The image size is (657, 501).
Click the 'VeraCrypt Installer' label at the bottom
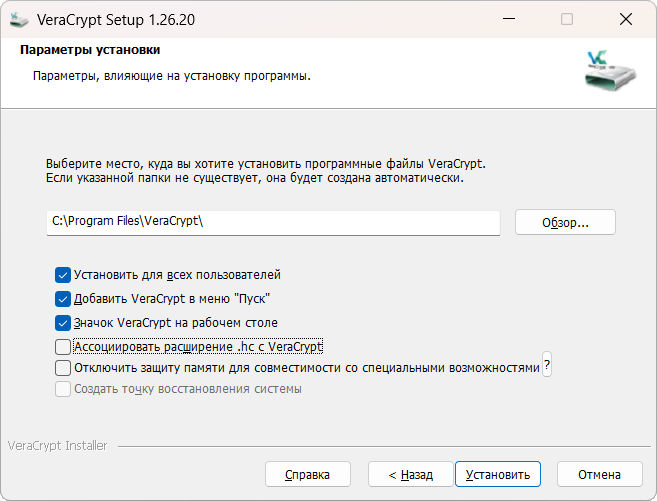57,446
